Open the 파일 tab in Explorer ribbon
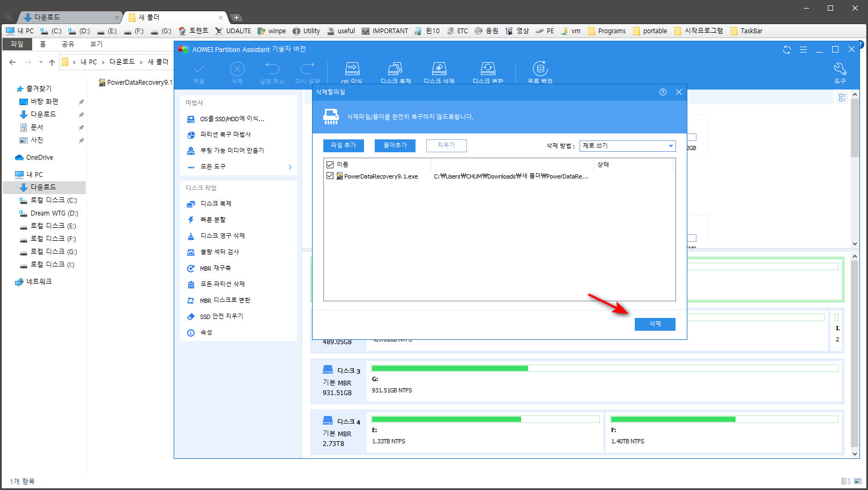 pos(17,44)
